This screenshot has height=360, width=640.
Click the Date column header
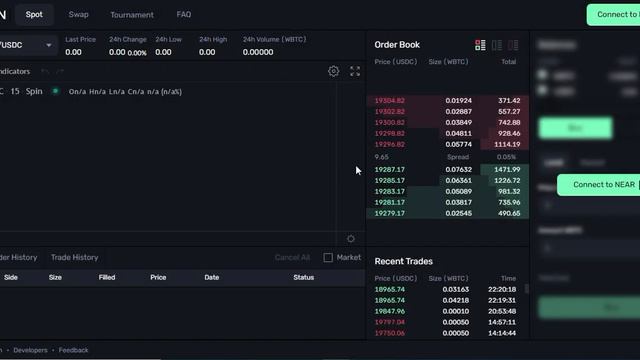[x=211, y=278]
